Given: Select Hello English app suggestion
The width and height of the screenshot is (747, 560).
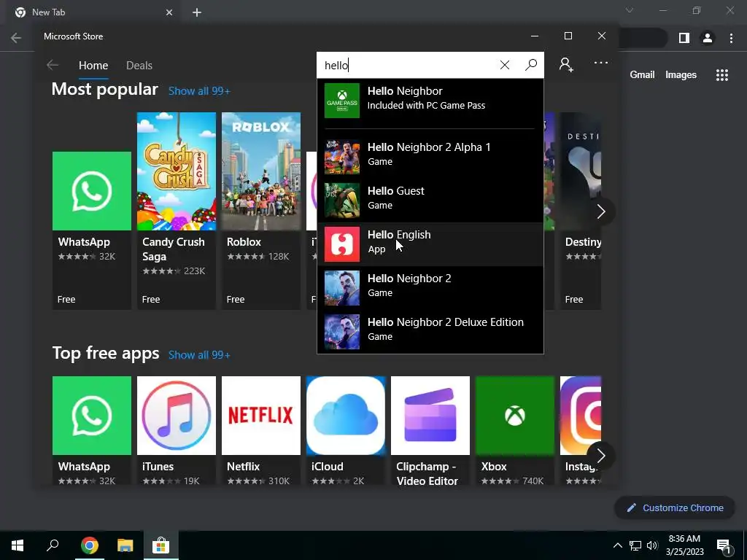Looking at the screenshot, I should tap(430, 244).
